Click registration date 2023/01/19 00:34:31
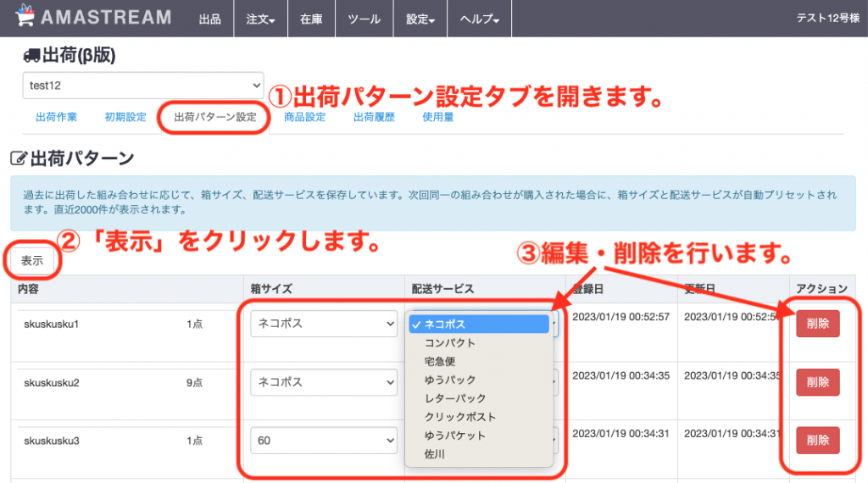Image resolution: width=868 pixels, height=483 pixels. [621, 434]
